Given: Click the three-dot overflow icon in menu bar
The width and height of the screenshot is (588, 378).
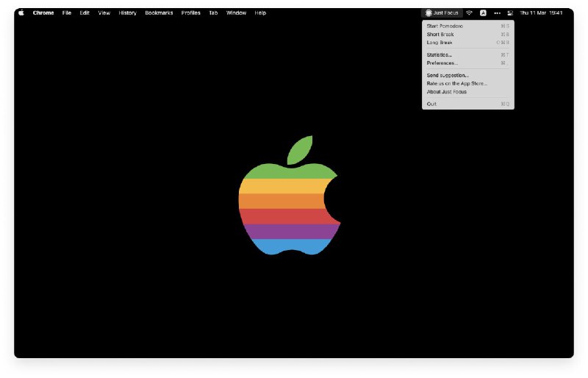Looking at the screenshot, I should click(x=497, y=13).
